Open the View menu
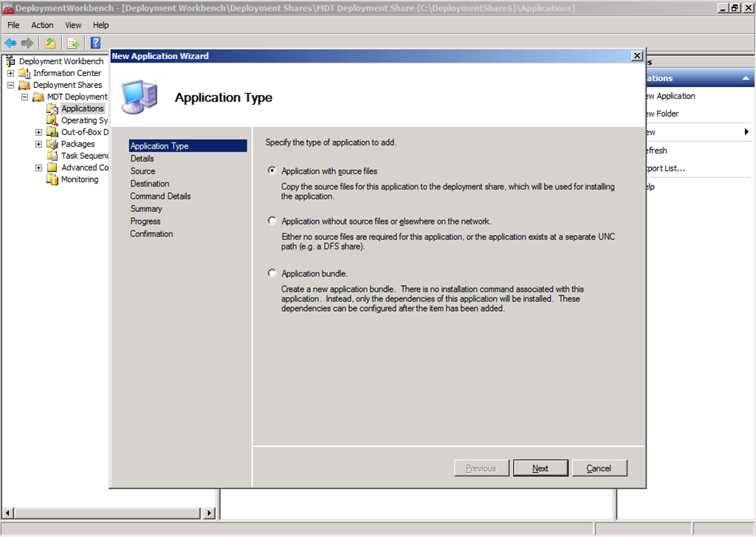756x537 pixels. click(x=73, y=25)
